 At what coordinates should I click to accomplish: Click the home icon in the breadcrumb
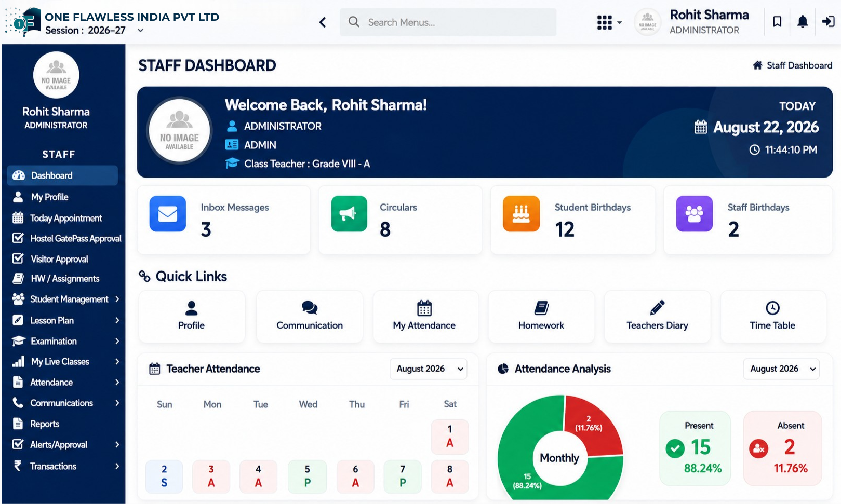point(758,65)
